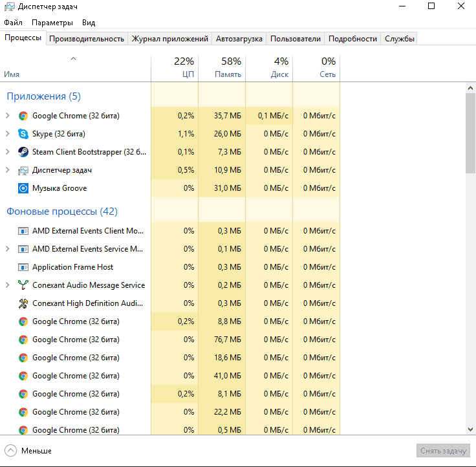Click the AMD External Events Service M... icon
Screen dimensions: 476x467
(23, 249)
